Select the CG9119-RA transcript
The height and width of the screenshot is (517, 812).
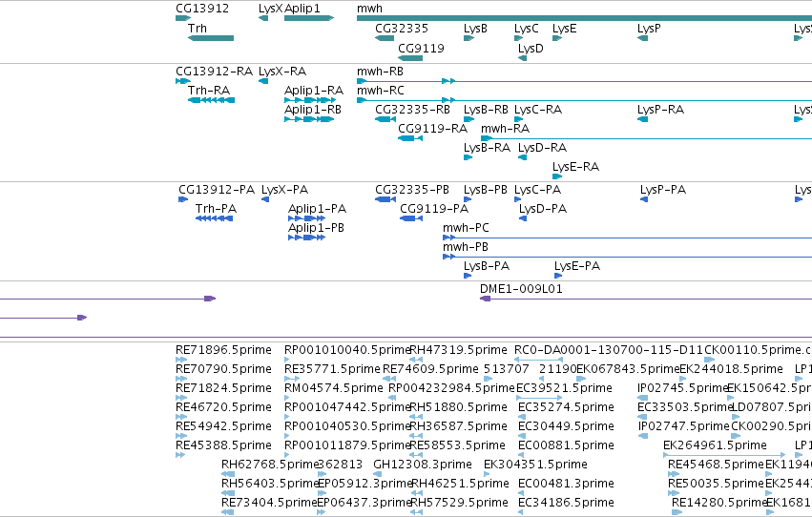432,129
